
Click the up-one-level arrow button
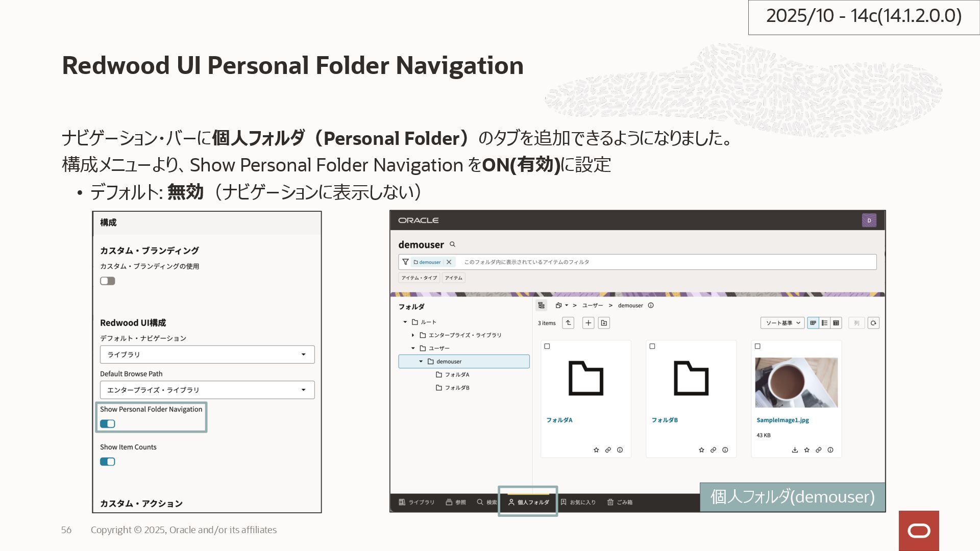(x=568, y=323)
